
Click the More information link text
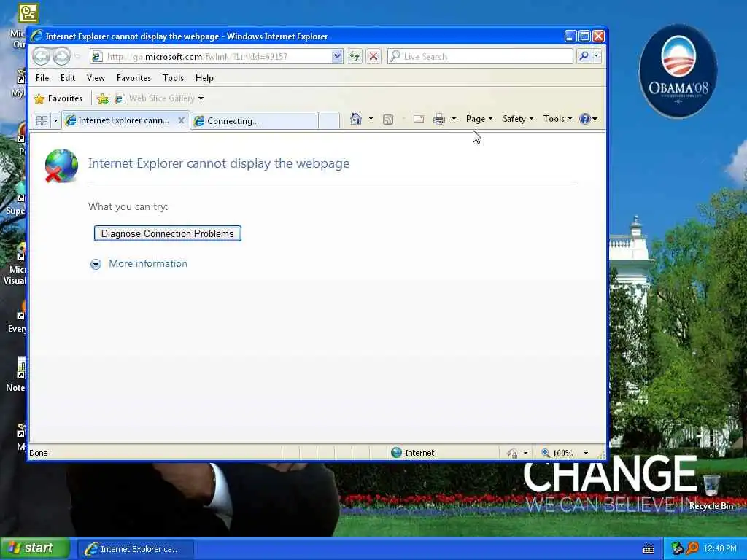coord(147,264)
